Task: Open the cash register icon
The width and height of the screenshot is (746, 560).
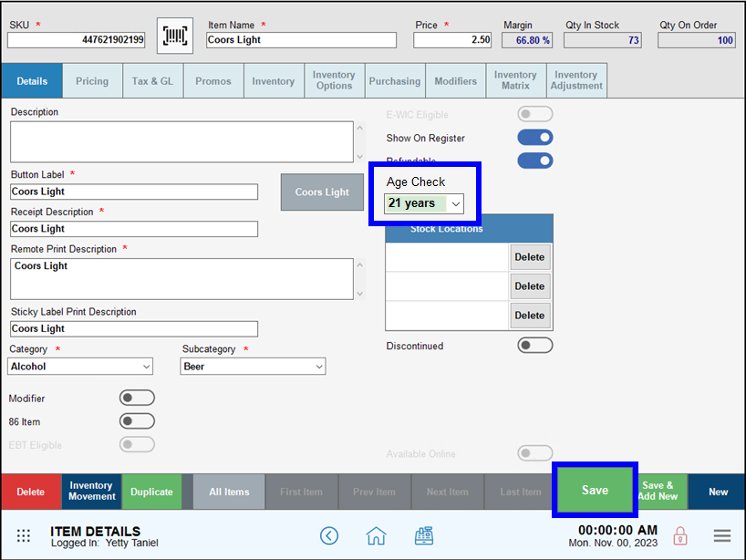Action: (423, 535)
